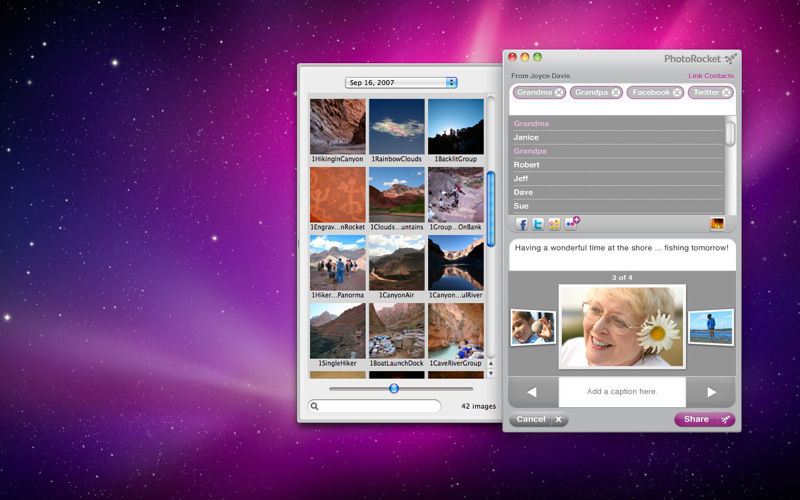This screenshot has height=500, width=800.
Task: Select the 1CaveRiverGroup photo
Action: coord(456,331)
